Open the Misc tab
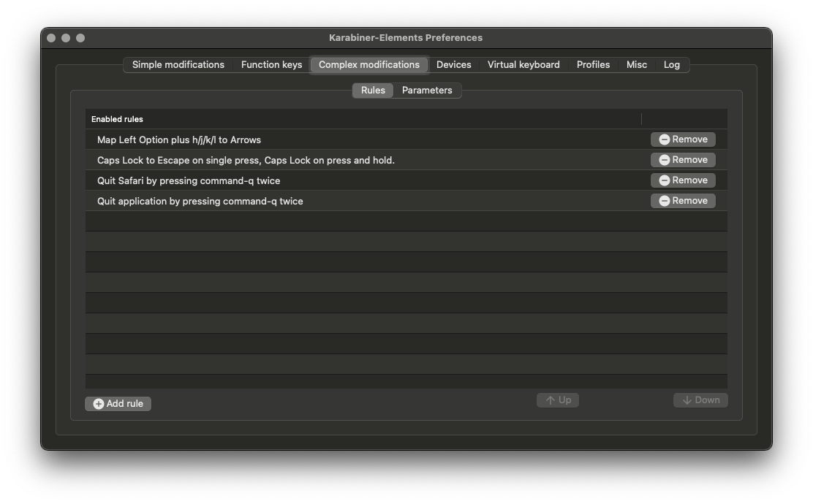 (636, 65)
